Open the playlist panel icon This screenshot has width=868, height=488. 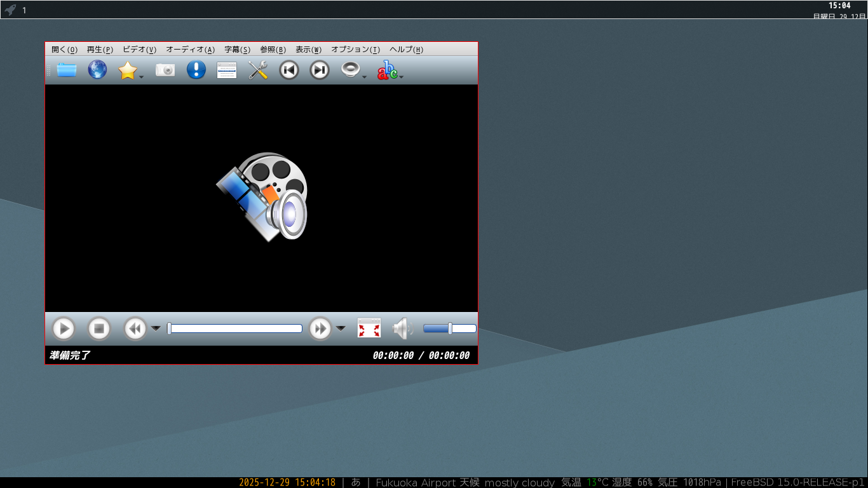click(227, 70)
